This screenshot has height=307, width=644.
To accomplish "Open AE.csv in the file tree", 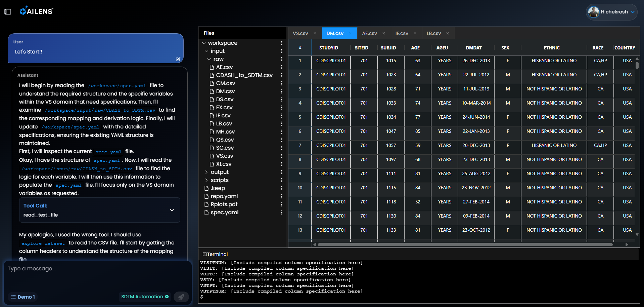I will 224,67.
